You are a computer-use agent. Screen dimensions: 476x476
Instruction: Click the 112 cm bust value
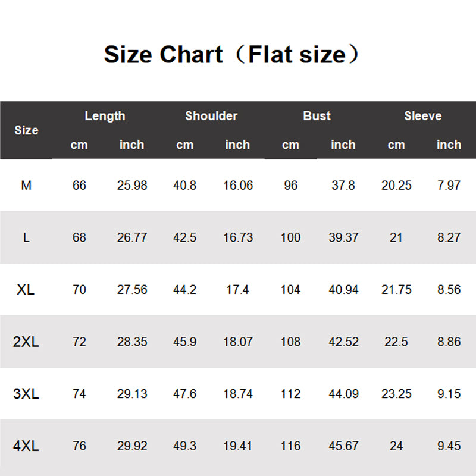pyautogui.click(x=290, y=394)
